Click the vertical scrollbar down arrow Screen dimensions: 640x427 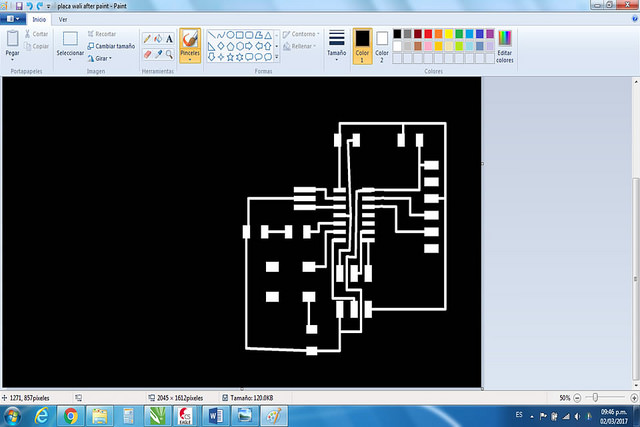click(x=636, y=385)
